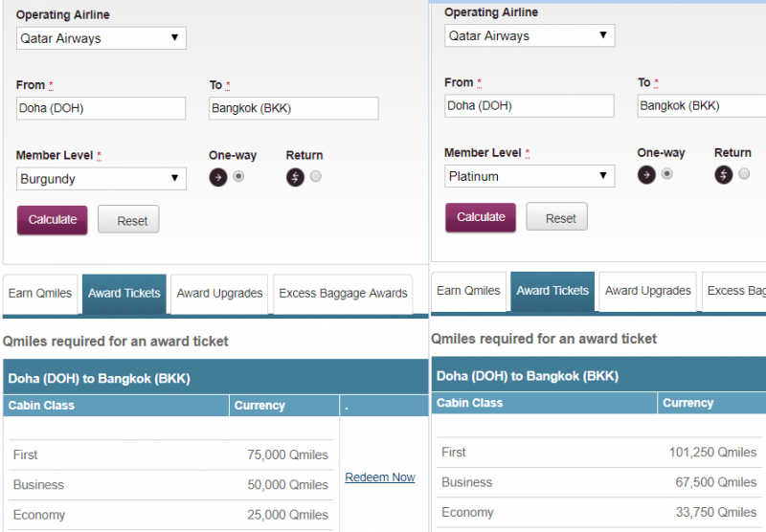Click the return arrows icon in the Burgundy panel
Screen dimensions: 766x532
(x=295, y=177)
